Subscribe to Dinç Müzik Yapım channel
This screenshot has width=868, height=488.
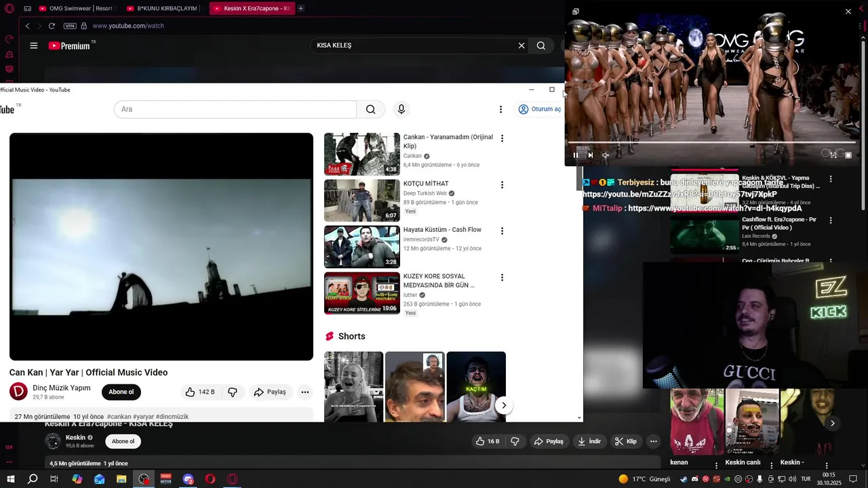point(121,392)
